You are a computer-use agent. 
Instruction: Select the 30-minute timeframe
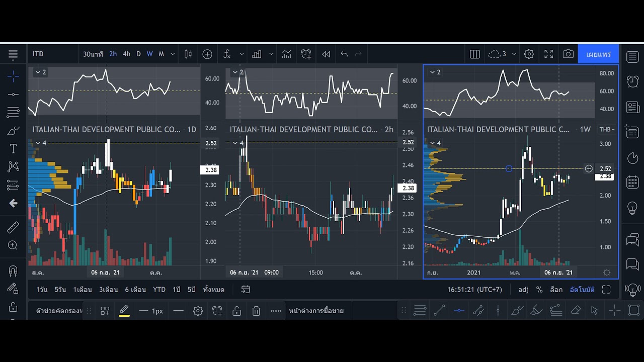point(93,54)
